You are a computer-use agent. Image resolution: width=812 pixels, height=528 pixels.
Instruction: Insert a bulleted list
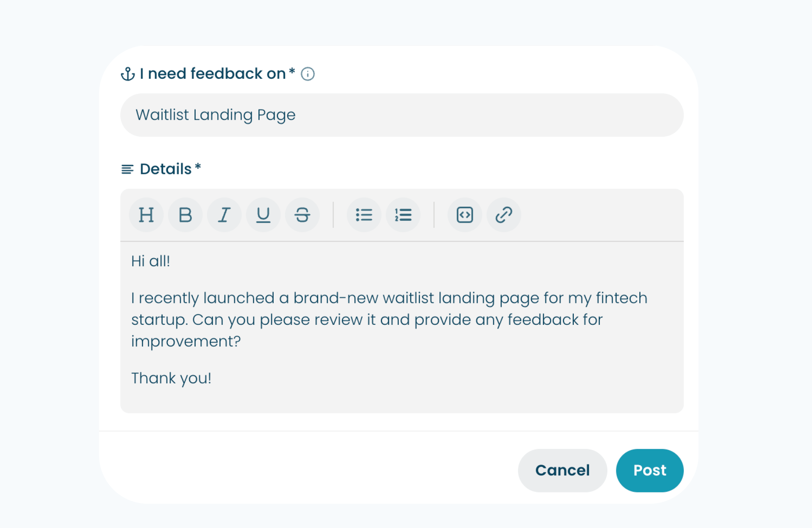tap(364, 215)
